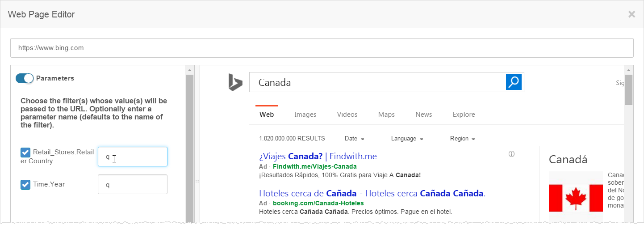
Task: Click the panel splitter handle
Action: 197,181
